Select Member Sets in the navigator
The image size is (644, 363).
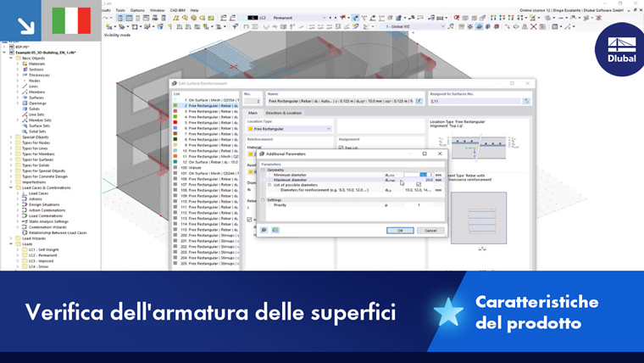40,120
